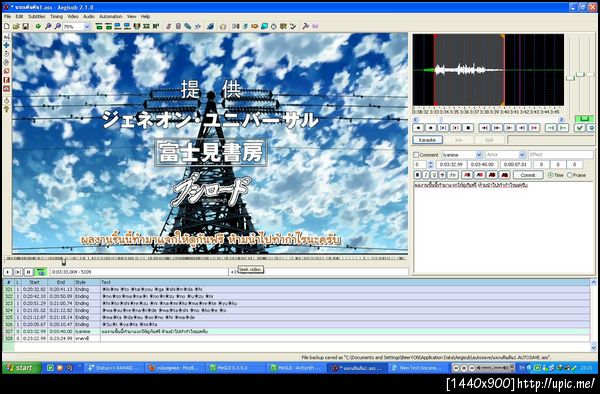Open the File menu

point(7,17)
